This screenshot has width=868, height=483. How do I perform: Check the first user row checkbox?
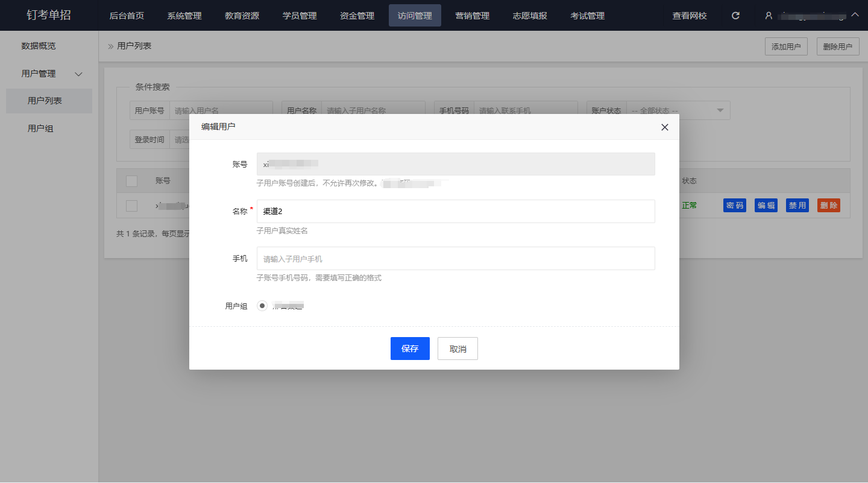(131, 206)
